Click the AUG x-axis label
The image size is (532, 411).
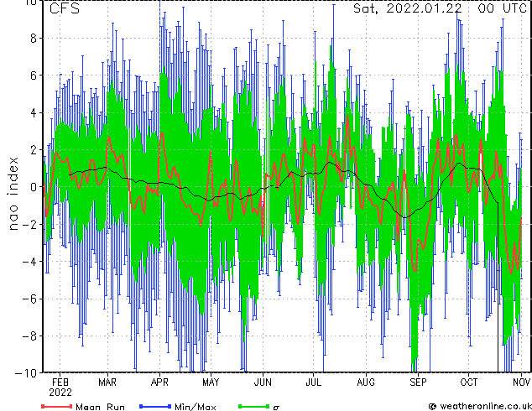[x=366, y=382]
